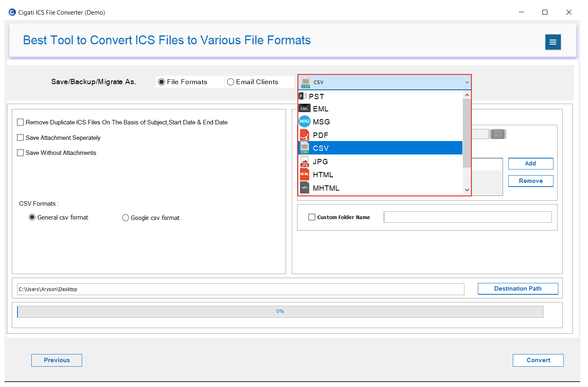Close the Cigati ICS File Converter window
Image resolution: width=588 pixels, height=387 pixels.
tap(569, 12)
